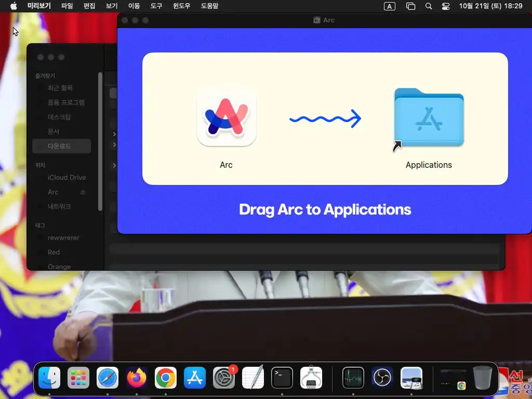Open OBS from the Dock

(382, 378)
